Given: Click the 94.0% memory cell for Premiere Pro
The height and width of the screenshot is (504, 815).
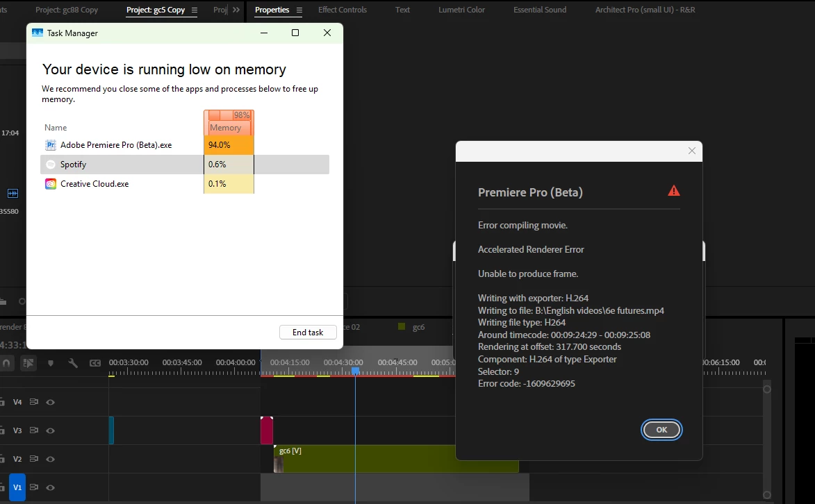Looking at the screenshot, I should pos(229,145).
